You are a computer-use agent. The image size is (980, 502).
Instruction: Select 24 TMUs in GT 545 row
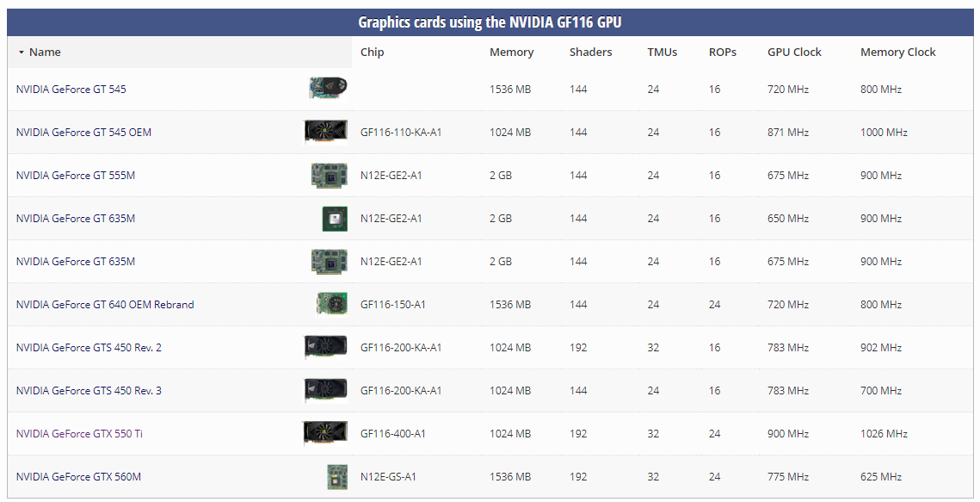point(653,90)
